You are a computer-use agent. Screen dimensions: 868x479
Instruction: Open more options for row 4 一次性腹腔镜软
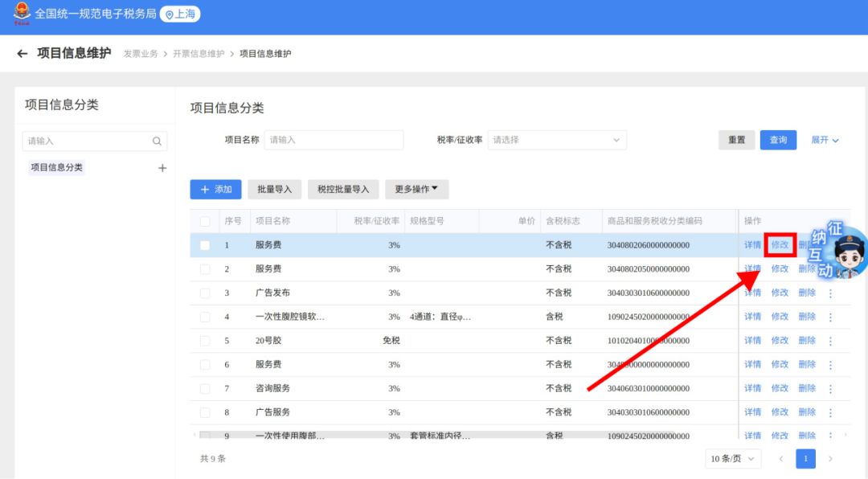[x=830, y=317]
